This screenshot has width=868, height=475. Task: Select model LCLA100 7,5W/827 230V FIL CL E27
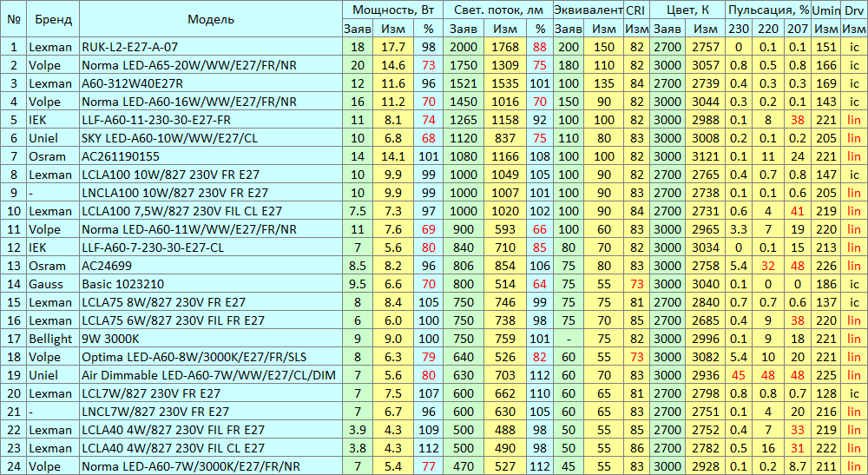(x=210, y=212)
